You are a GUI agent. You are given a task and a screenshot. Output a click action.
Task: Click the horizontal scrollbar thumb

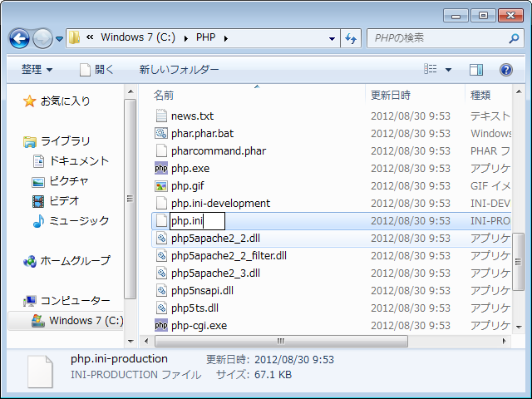point(281,341)
